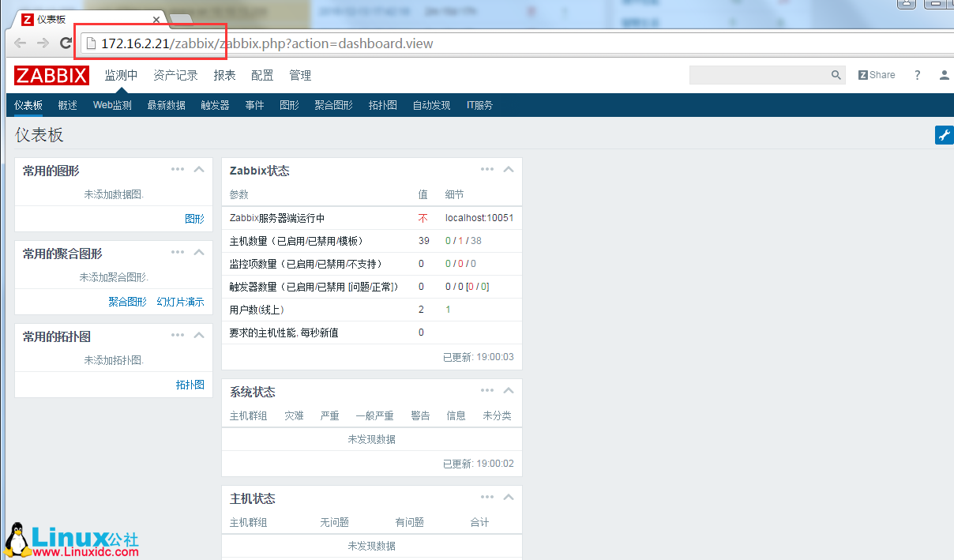Viewport: 954px width, 560px height.
Task: Click the online user count link
Action: [448, 309]
